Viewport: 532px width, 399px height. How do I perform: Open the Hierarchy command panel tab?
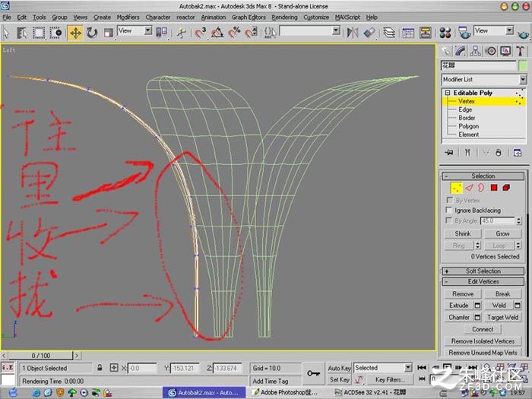click(x=475, y=51)
